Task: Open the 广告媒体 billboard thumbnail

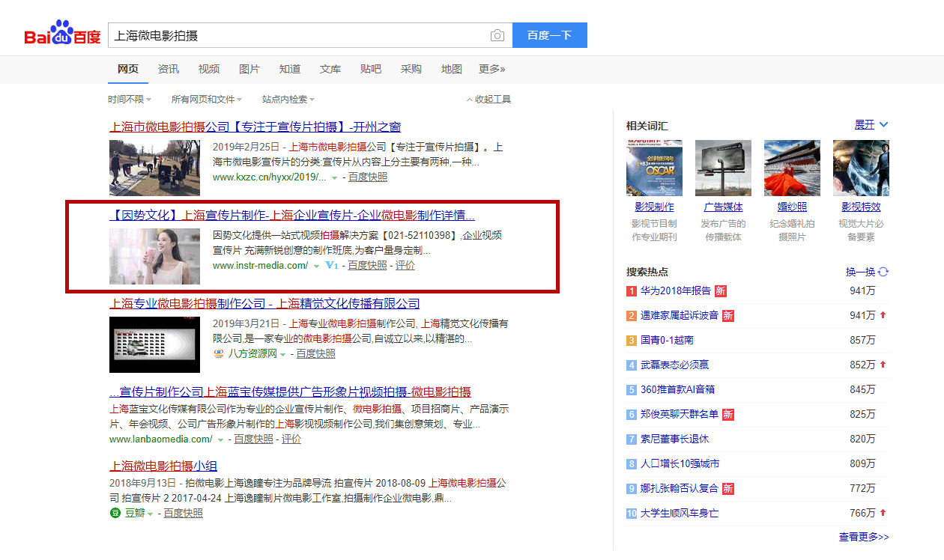Action: click(x=723, y=168)
